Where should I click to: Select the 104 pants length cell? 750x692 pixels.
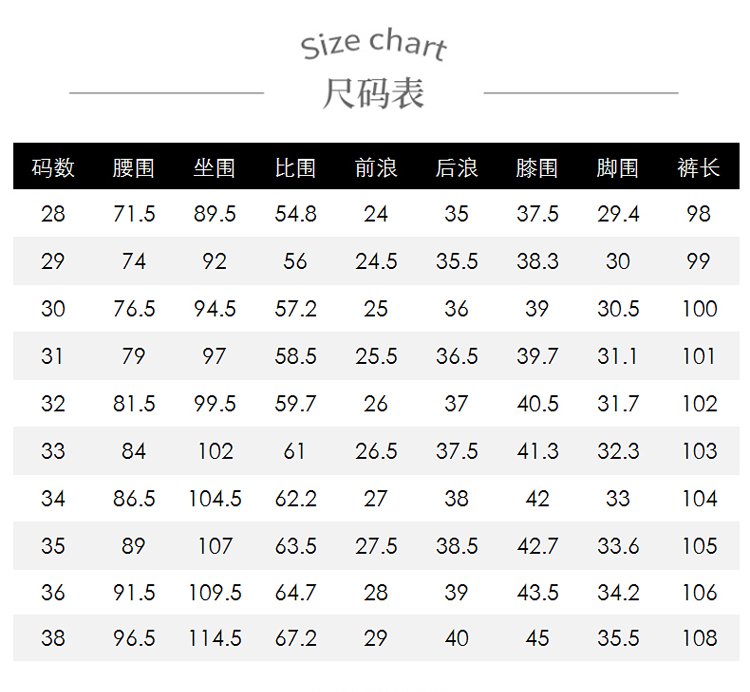[x=699, y=498]
